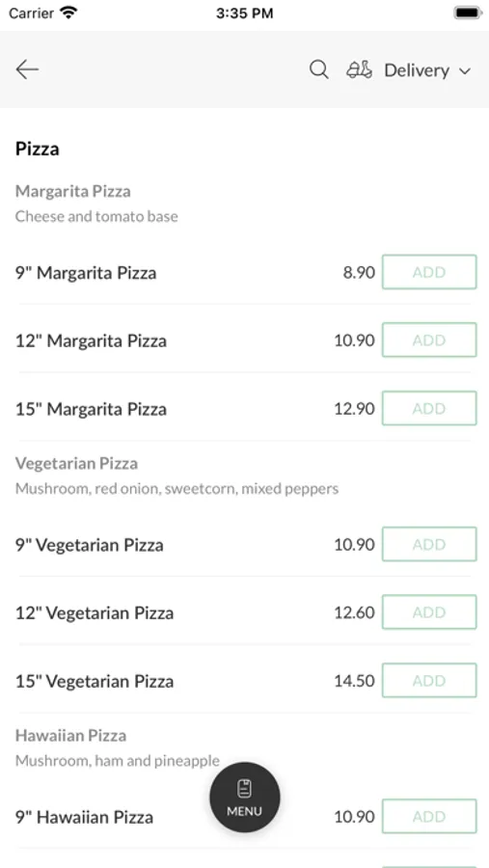The width and height of the screenshot is (489, 868).
Task: Add 15" Margarita Pizza to order
Action: [429, 408]
